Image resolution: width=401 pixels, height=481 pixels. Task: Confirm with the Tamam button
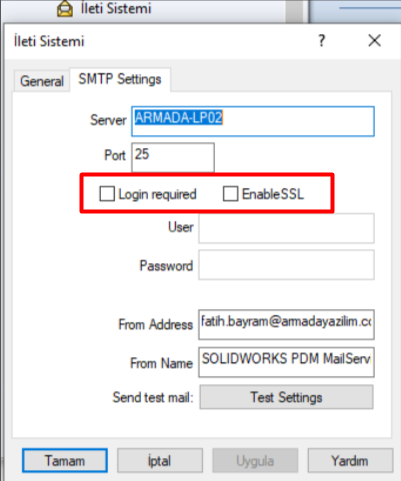pos(65,461)
